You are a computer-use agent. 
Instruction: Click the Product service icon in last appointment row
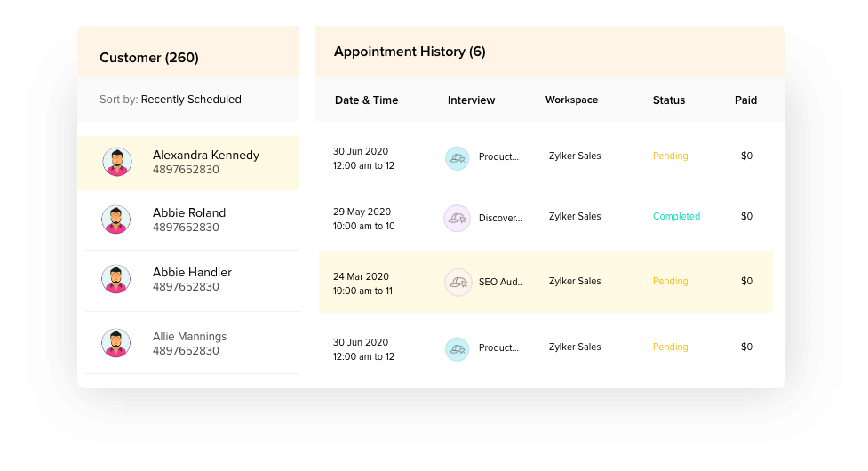457,348
